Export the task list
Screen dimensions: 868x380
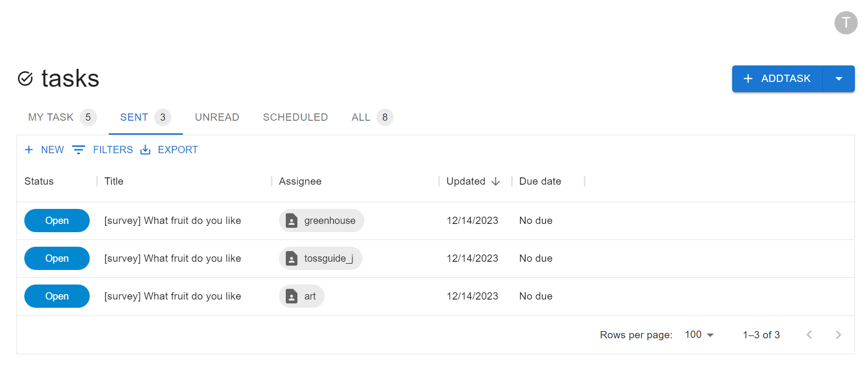pos(169,150)
